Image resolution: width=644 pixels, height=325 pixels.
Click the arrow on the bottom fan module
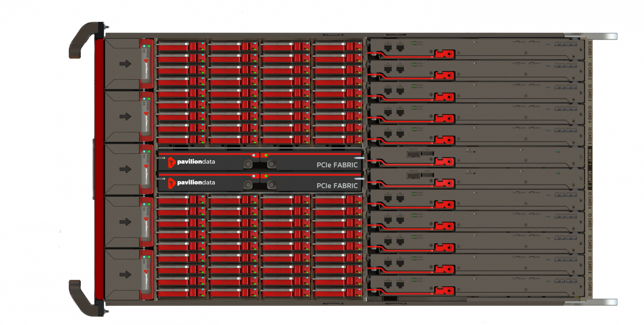(x=125, y=275)
